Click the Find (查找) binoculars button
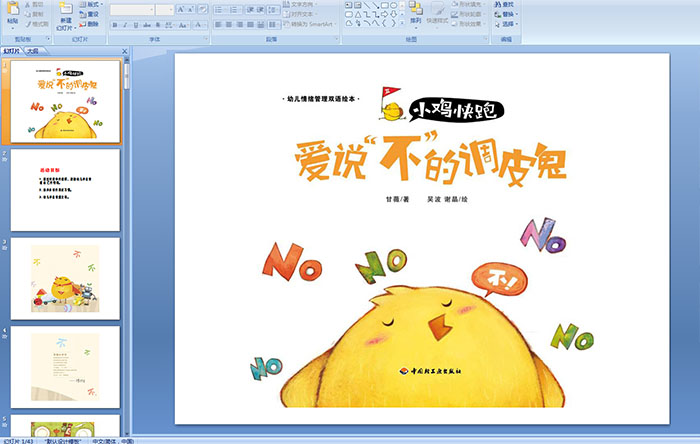Viewport: 700px width, 444px height. pyautogui.click(x=504, y=4)
